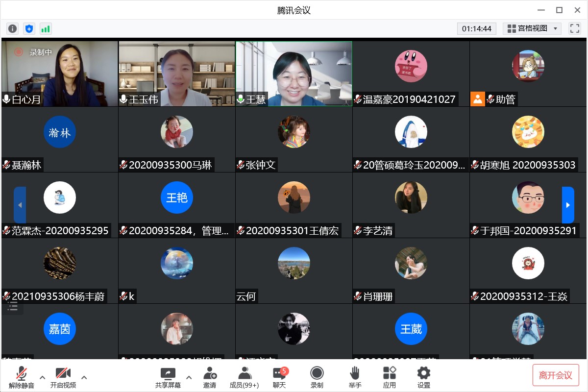Open the grid view (宫格视图) dropdown
Viewport: 588px width, 392px height.
point(532,28)
